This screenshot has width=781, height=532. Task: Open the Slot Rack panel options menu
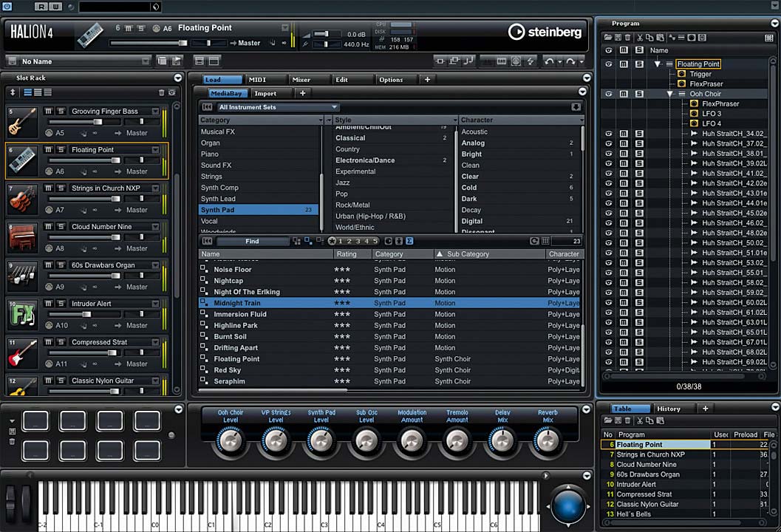(178, 78)
